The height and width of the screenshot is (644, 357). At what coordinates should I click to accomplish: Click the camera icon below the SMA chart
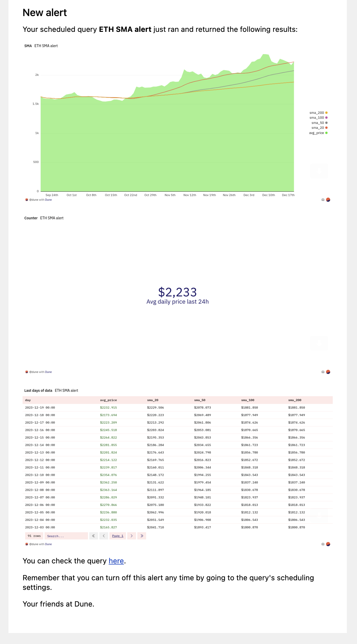pos(323,200)
